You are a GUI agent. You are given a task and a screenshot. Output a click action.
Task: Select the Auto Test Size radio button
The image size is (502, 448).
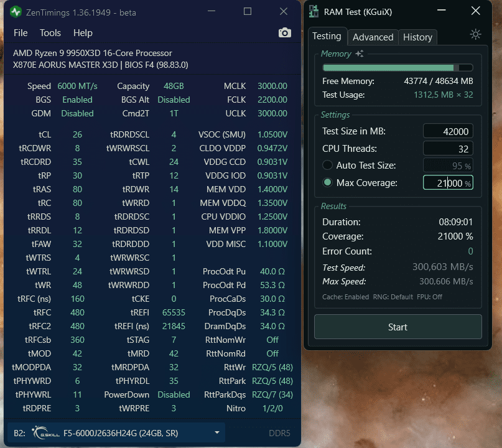[327, 166]
